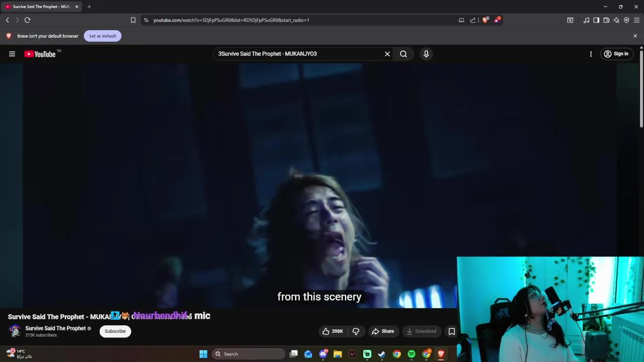Viewport: 644px width, 362px height.
Task: Open Brave tab search button
Action: coord(570,20)
